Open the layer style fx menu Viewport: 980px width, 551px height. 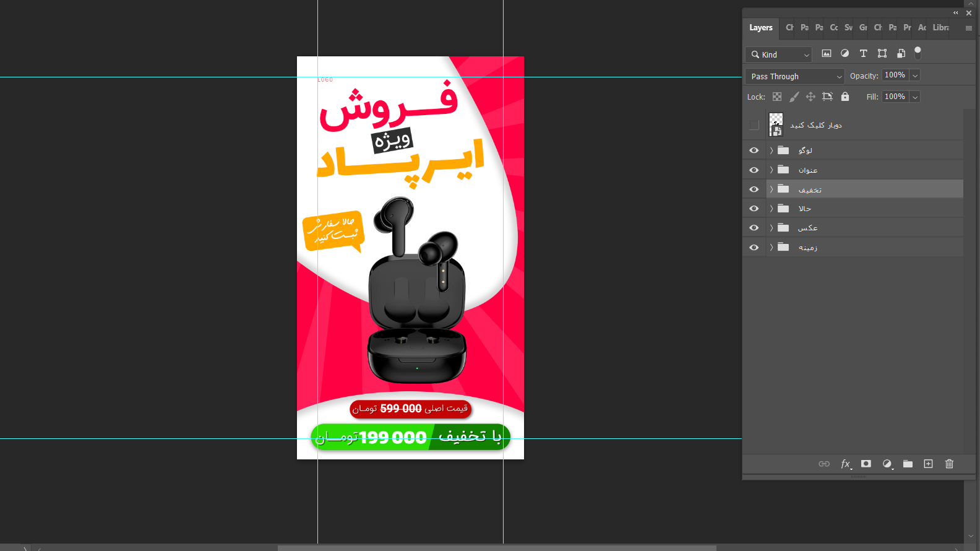(x=846, y=464)
